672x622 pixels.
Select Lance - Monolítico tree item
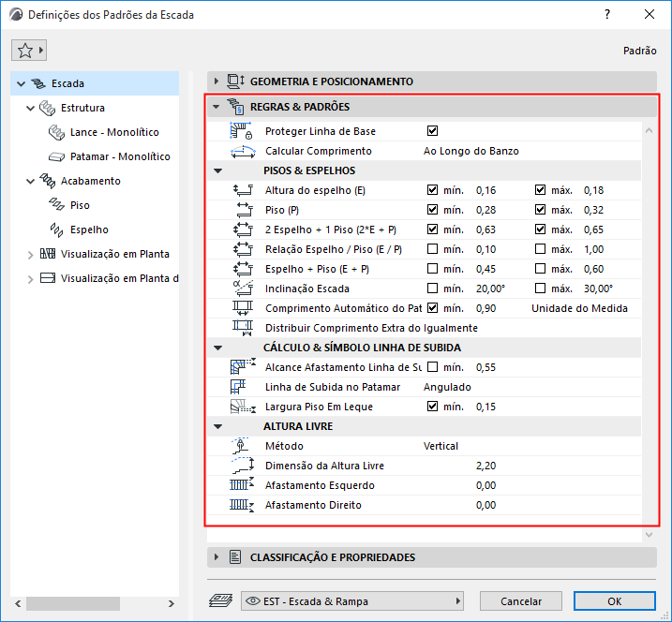(x=114, y=132)
